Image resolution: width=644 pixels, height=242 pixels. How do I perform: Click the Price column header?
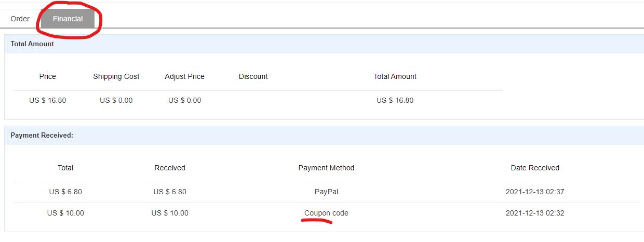[48, 76]
